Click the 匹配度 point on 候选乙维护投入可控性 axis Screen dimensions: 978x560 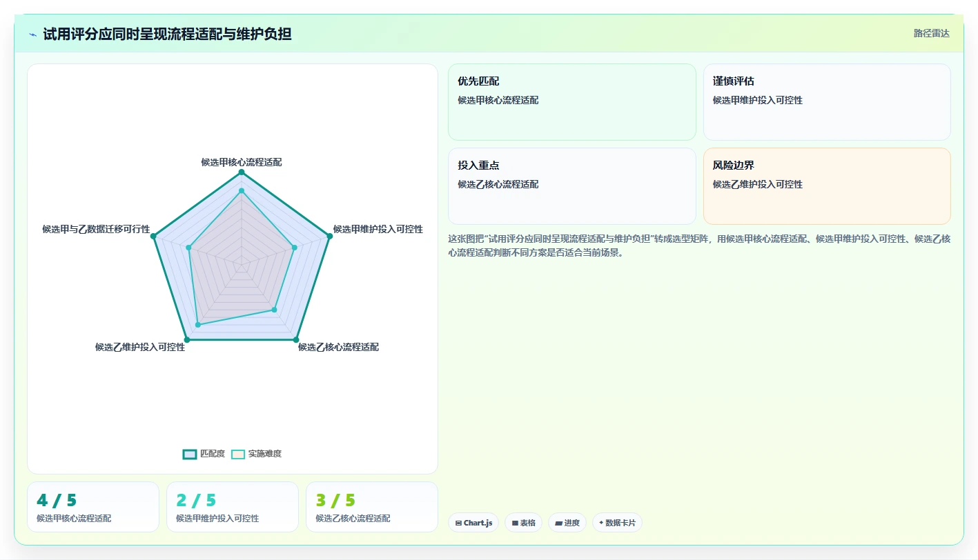pos(187,339)
